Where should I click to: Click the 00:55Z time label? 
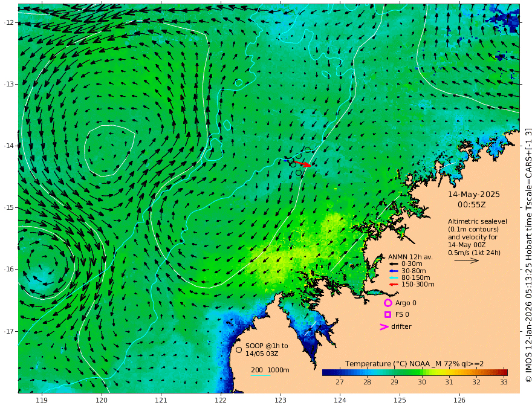tap(473, 205)
